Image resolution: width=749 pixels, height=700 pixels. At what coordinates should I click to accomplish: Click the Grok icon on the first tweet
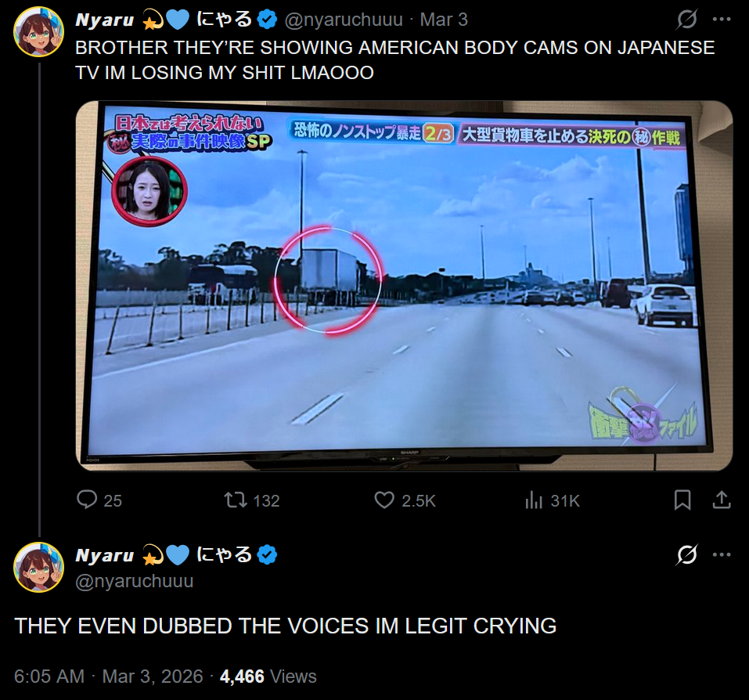click(687, 20)
